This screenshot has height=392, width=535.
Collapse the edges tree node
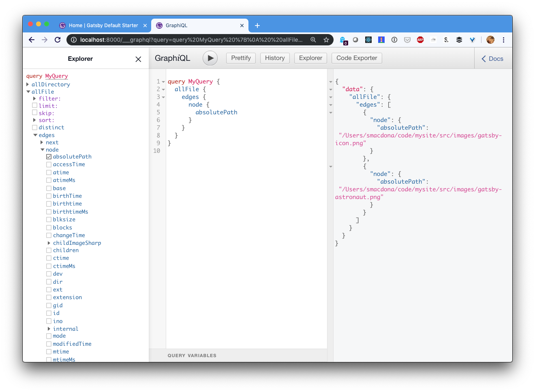(35, 135)
